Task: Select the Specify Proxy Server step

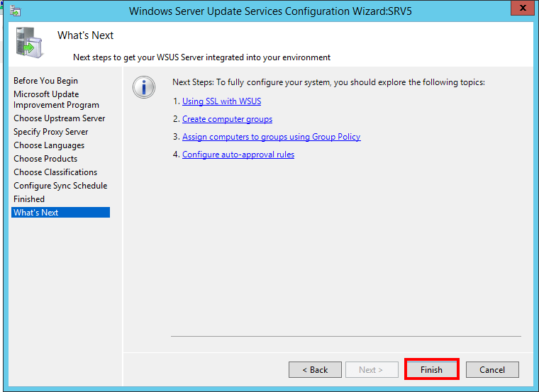Action: click(x=51, y=132)
